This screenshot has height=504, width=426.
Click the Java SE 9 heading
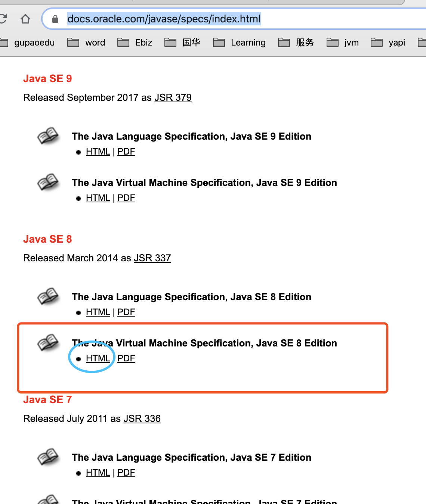tap(47, 78)
